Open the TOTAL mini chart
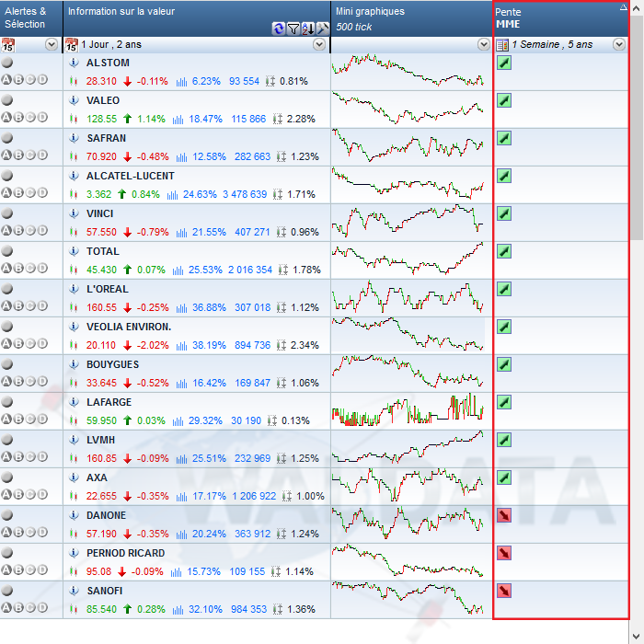Screen dimensions: 644x644 tap(408, 259)
